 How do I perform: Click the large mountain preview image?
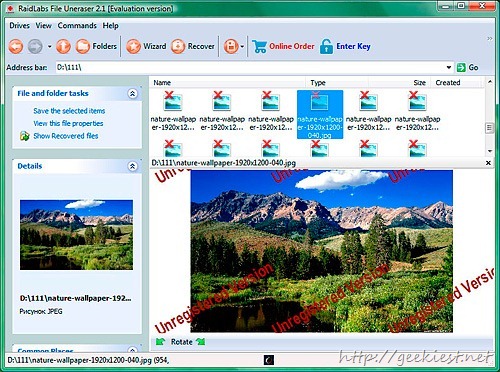(x=321, y=251)
